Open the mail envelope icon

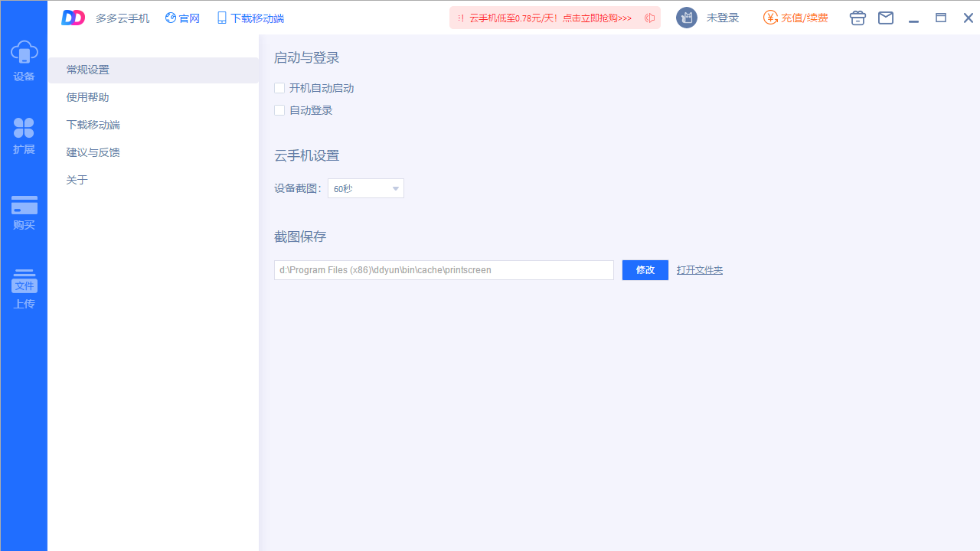point(886,18)
